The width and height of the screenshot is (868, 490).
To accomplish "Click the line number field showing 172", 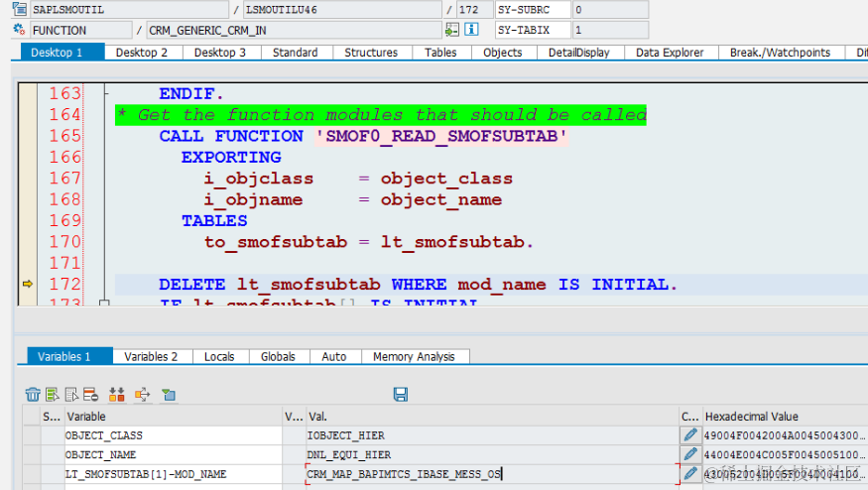I will pos(474,9).
